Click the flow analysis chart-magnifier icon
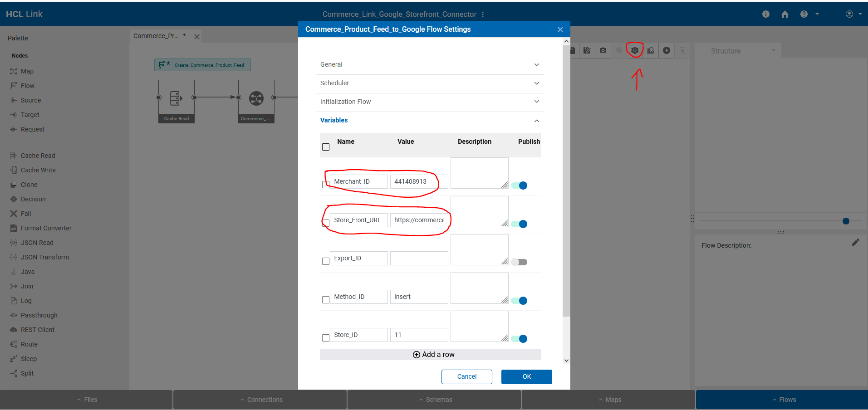 click(x=651, y=50)
